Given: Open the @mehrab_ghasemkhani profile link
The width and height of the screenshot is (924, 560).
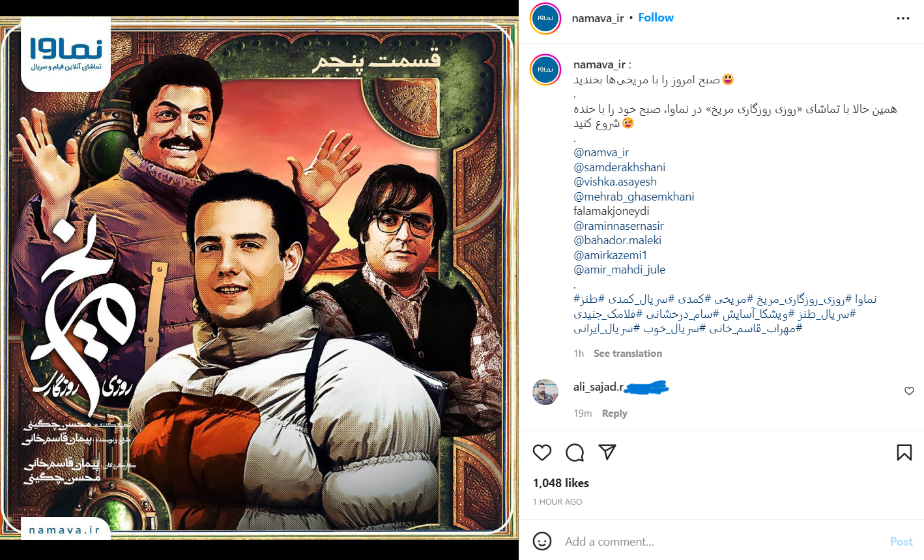Looking at the screenshot, I should click(x=634, y=197).
